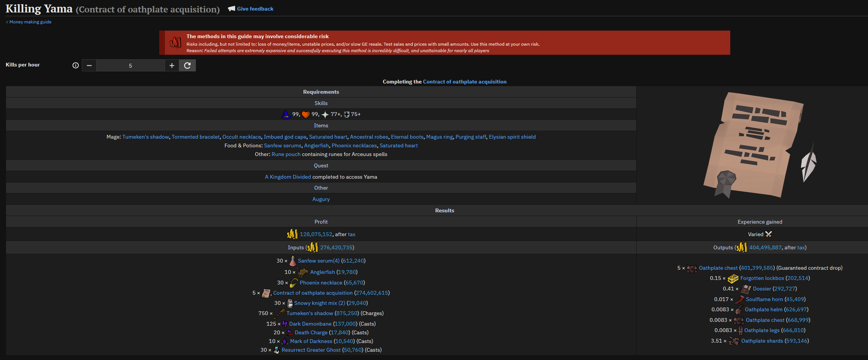Click the info icon beside Kills per hour
The image size is (868, 360).
[x=75, y=65]
